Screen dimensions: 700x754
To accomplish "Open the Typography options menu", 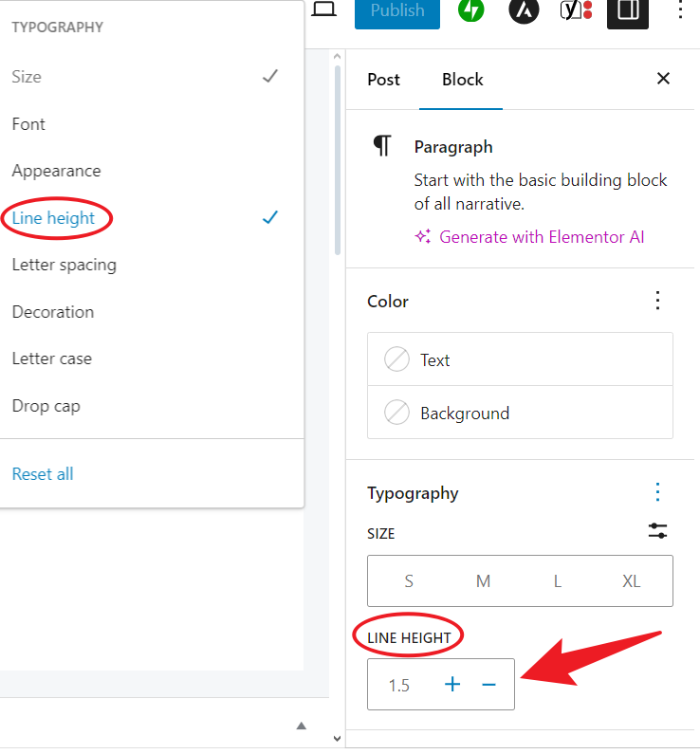I will (657, 492).
